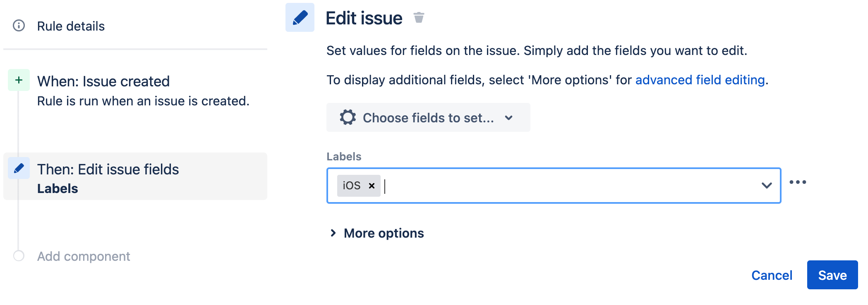Open Rule details
868x305 pixels.
pos(71,26)
